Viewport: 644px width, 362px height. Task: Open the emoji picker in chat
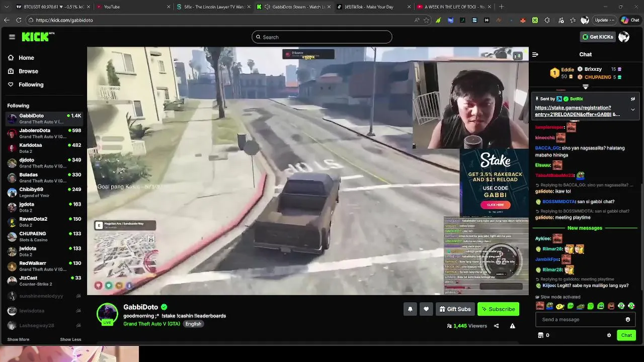(628, 319)
